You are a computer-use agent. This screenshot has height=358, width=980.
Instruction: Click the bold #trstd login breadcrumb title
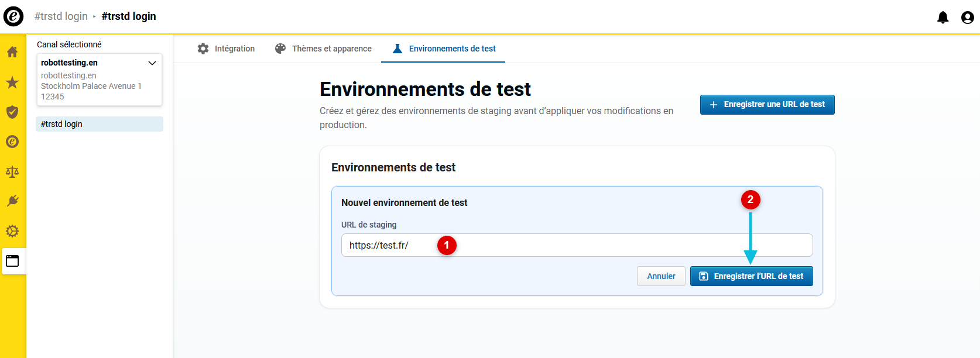[129, 16]
